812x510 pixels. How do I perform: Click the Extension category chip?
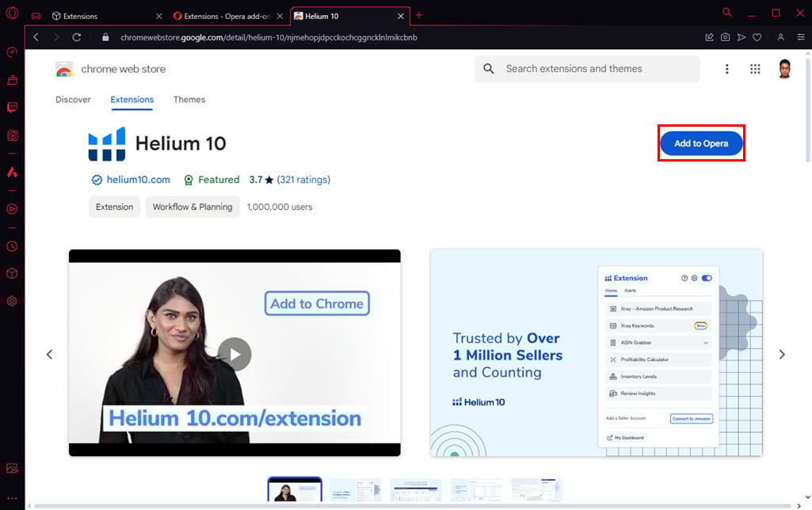click(114, 207)
